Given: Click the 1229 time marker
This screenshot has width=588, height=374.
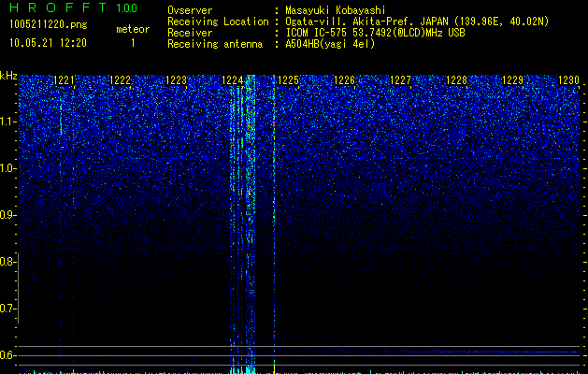Looking at the screenshot, I should 512,80.
